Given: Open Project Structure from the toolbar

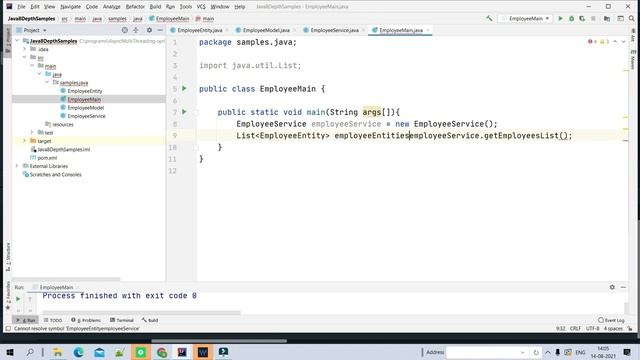Looking at the screenshot, I should (x=607, y=18).
